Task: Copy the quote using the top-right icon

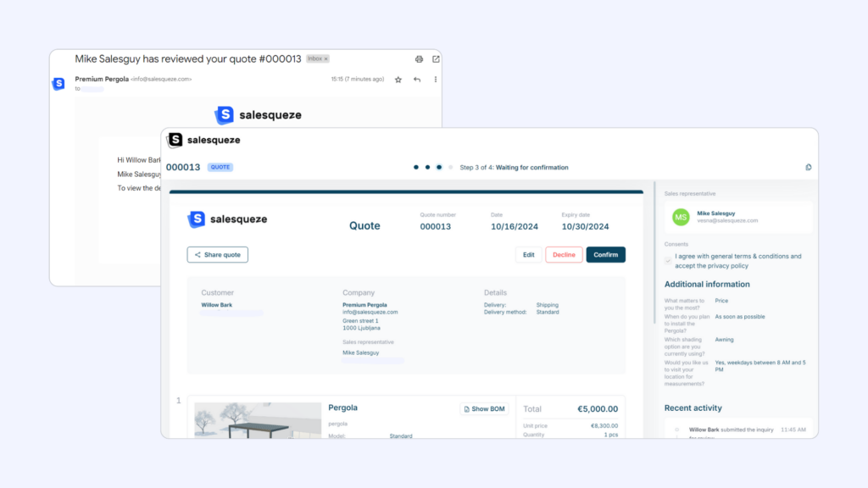Action: (x=808, y=167)
